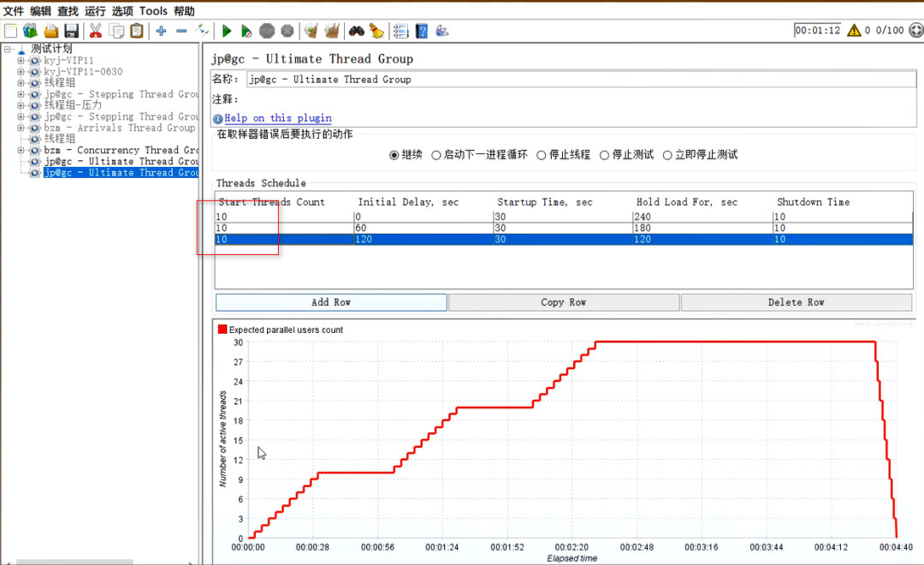This screenshot has width=924, height=565.
Task: Expand the kyj-VIP11-0630 tree node
Action: [x=21, y=71]
